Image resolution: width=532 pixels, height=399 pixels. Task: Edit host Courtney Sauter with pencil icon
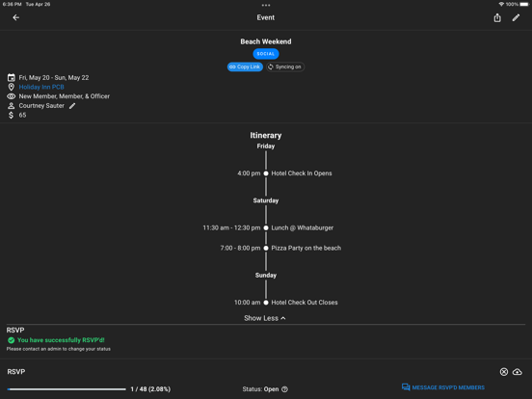pos(72,106)
